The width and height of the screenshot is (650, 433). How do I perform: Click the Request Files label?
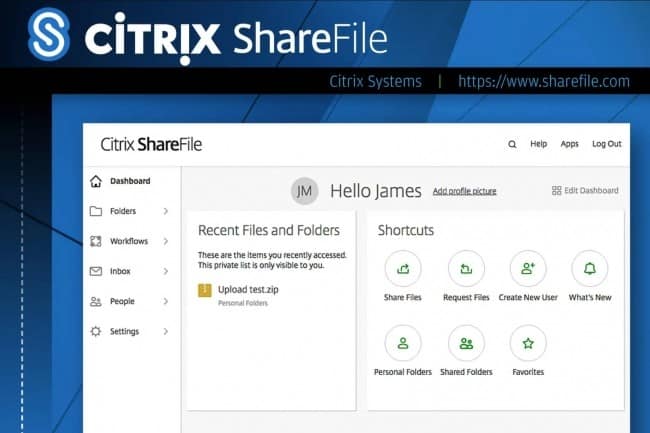click(466, 298)
